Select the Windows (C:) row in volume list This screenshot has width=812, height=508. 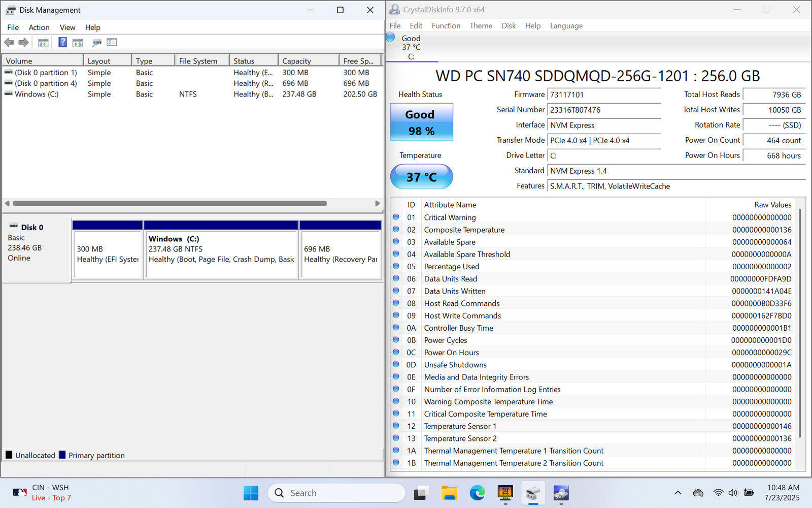(37, 94)
